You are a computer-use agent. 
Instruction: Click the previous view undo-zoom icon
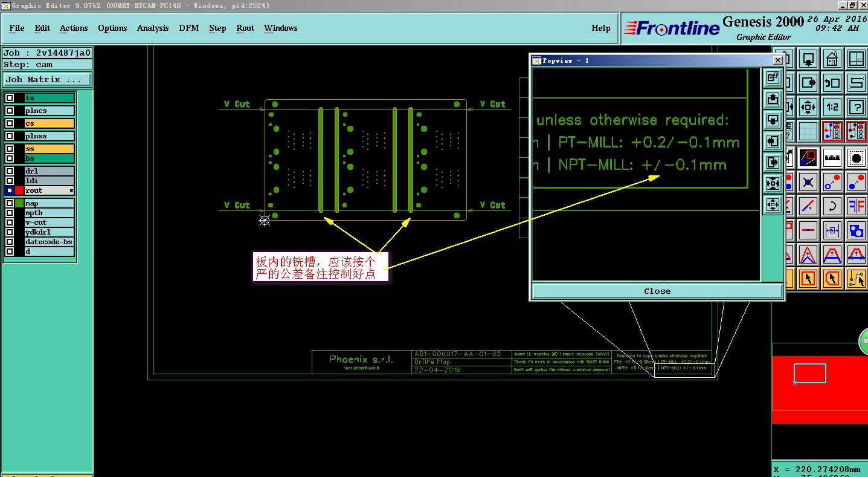(x=832, y=83)
